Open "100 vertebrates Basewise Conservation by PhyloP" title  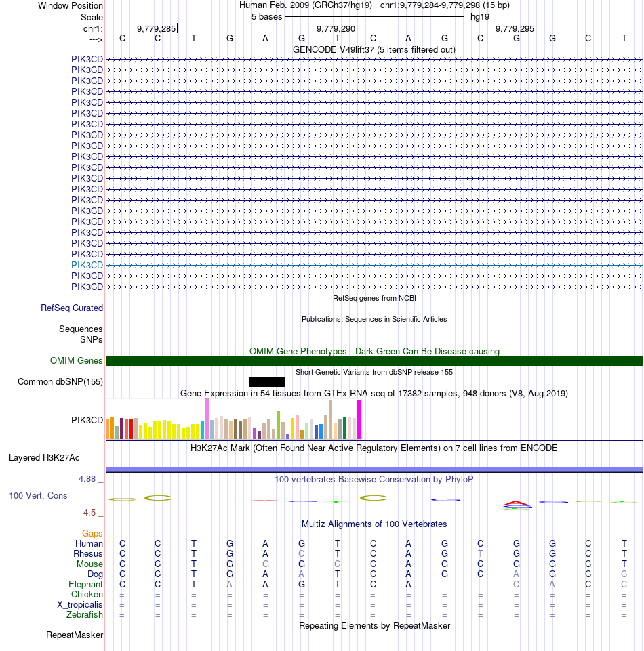[374, 479]
